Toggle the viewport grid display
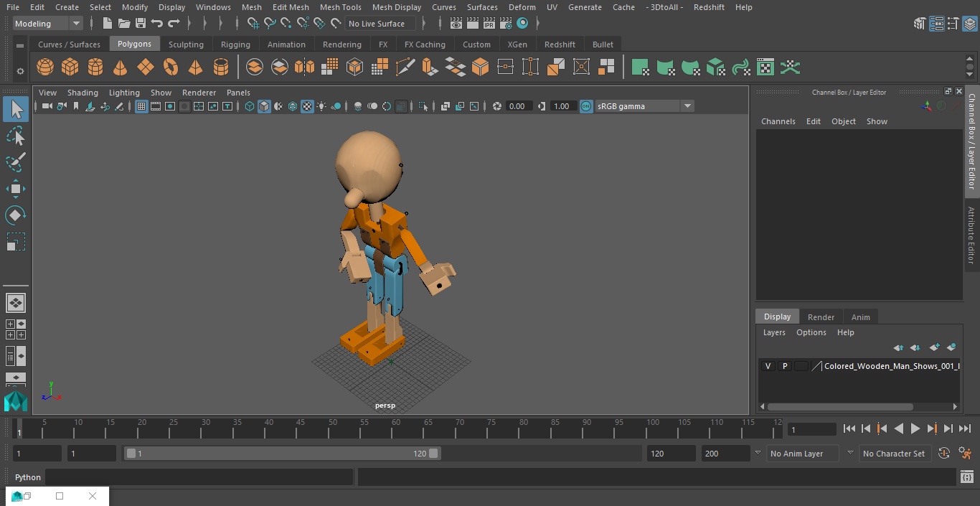This screenshot has height=506, width=980. point(141,106)
